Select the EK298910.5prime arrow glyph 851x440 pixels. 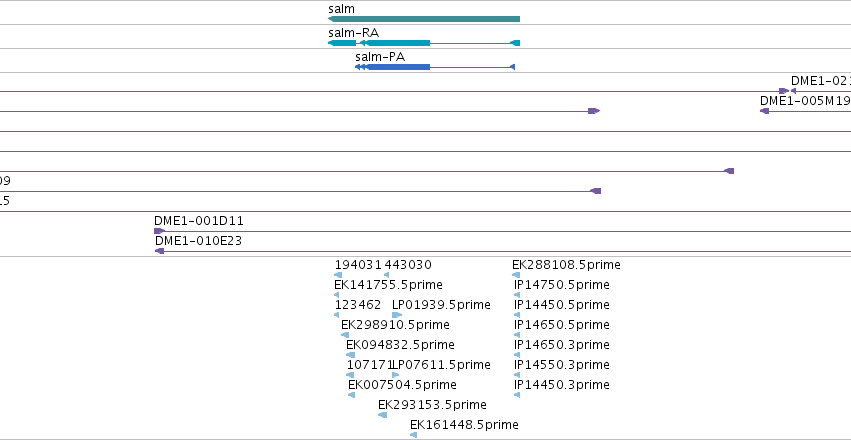[x=345, y=335]
